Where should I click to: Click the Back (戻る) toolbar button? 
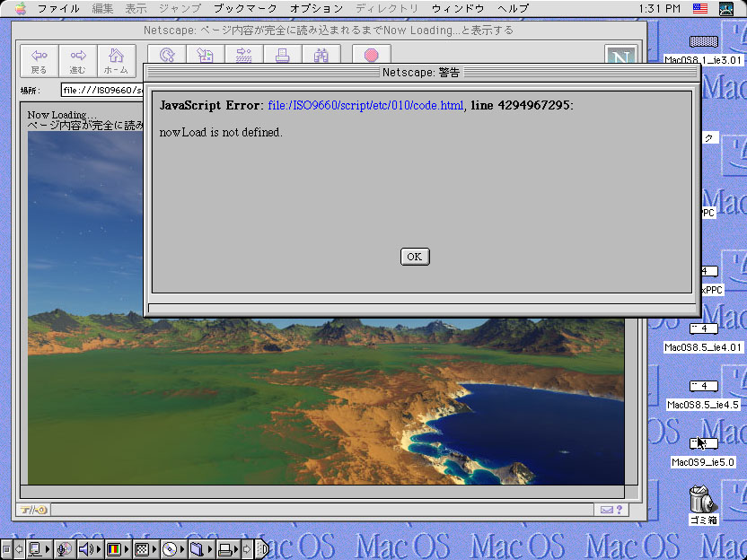tap(40, 61)
